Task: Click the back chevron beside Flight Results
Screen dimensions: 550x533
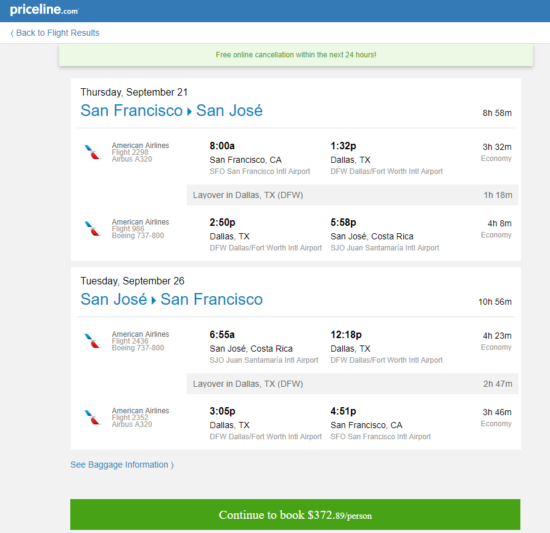Action: click(x=12, y=33)
